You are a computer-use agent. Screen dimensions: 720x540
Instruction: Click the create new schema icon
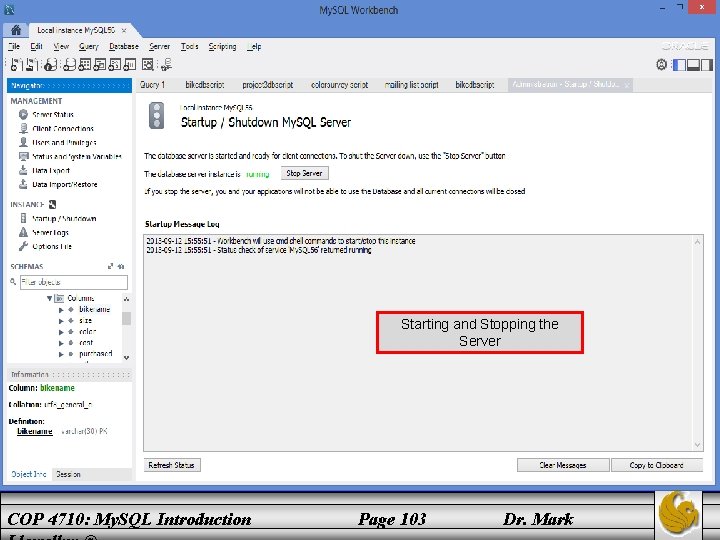[x=69, y=65]
